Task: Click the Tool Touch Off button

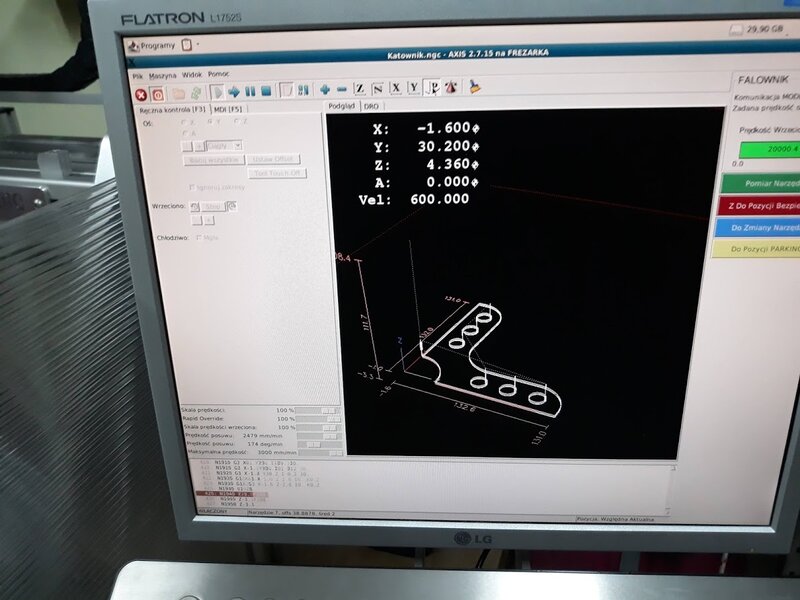Action: pos(278,173)
